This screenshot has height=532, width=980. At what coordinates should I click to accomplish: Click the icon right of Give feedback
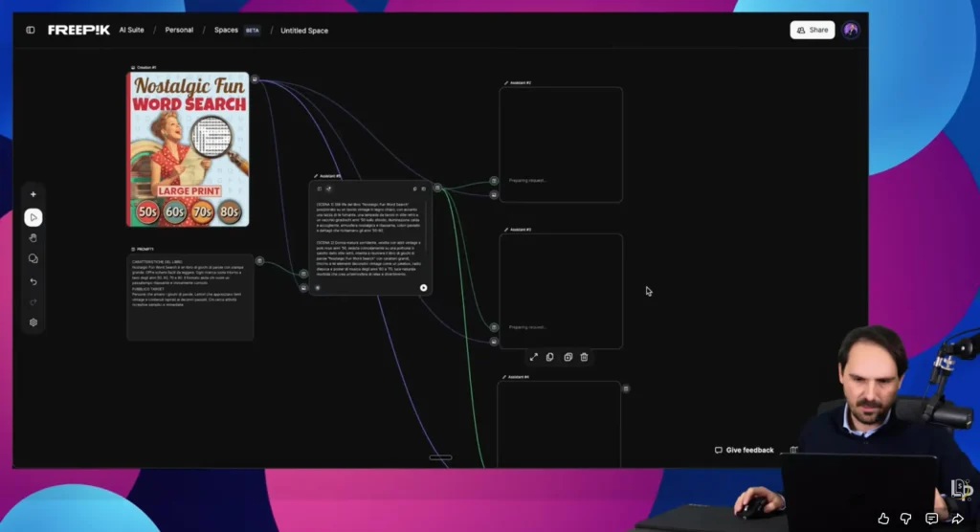(793, 450)
